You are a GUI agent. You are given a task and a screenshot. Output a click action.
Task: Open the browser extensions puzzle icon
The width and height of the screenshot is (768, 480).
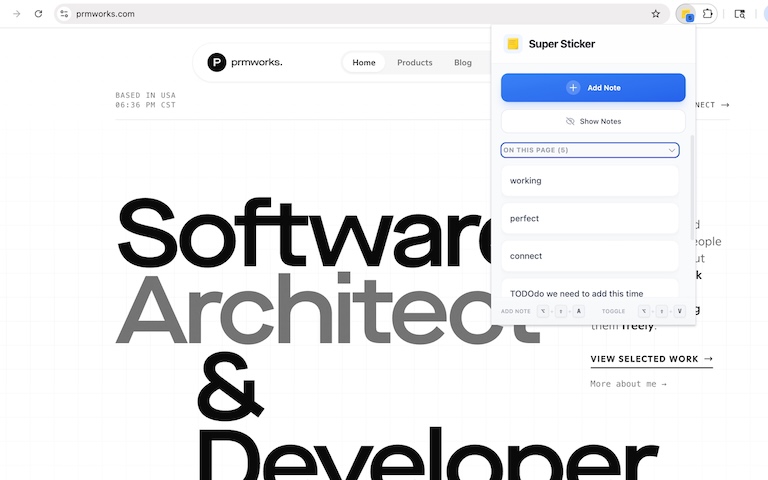707,14
